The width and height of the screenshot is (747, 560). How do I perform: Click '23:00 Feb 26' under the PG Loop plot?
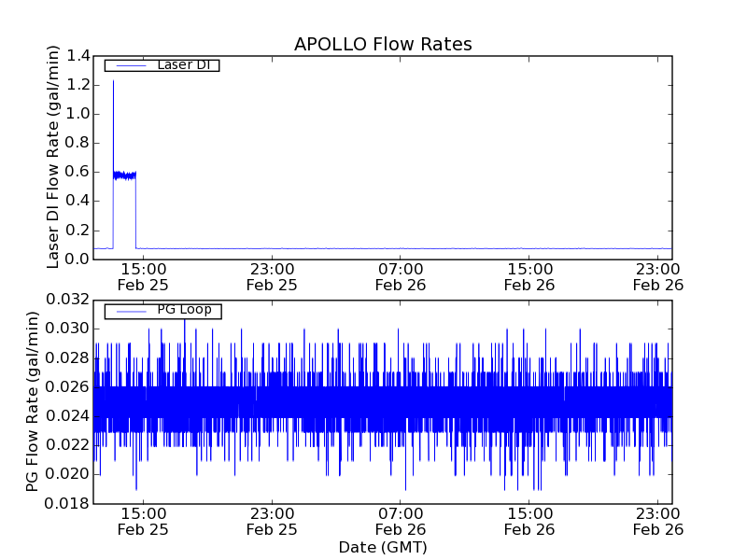[658, 522]
